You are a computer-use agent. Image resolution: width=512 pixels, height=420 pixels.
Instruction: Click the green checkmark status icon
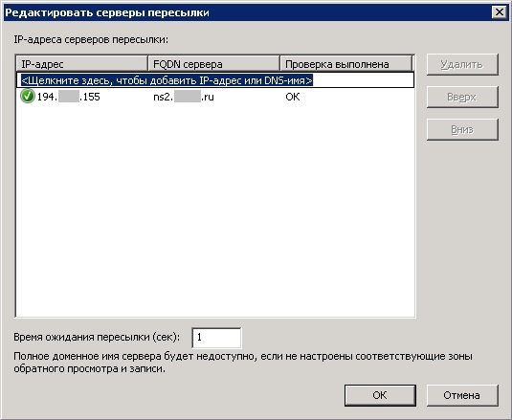[28, 97]
